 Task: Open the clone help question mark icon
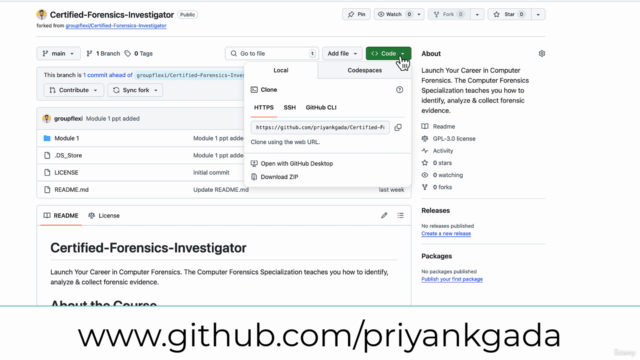(x=399, y=90)
